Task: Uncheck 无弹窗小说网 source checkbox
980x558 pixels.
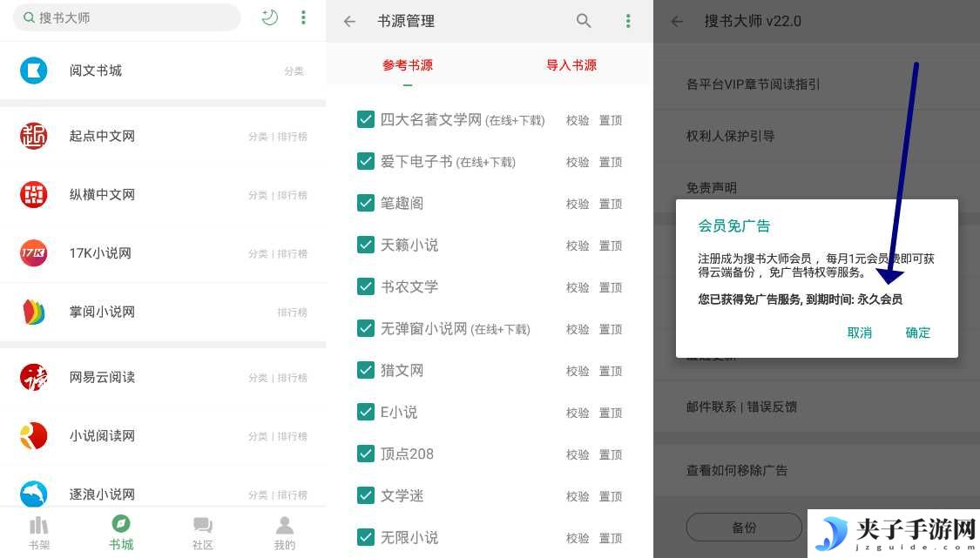Action: [366, 329]
